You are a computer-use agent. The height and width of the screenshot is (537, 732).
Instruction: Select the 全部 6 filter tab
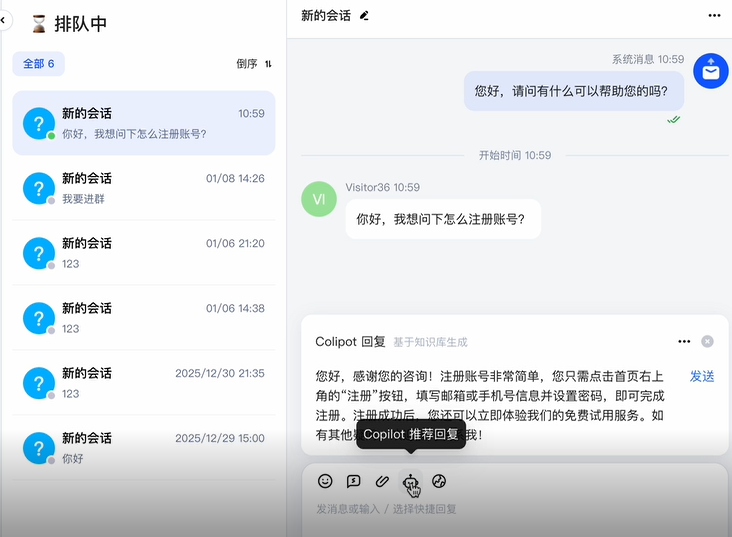pyautogui.click(x=39, y=64)
